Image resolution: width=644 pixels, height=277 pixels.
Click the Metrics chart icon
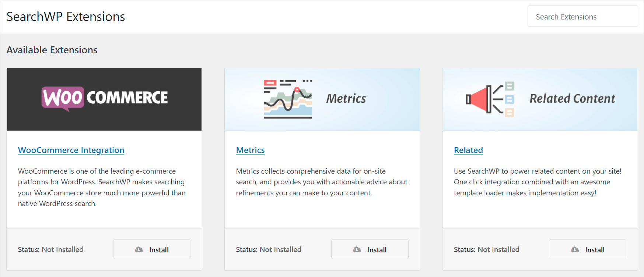(x=288, y=99)
